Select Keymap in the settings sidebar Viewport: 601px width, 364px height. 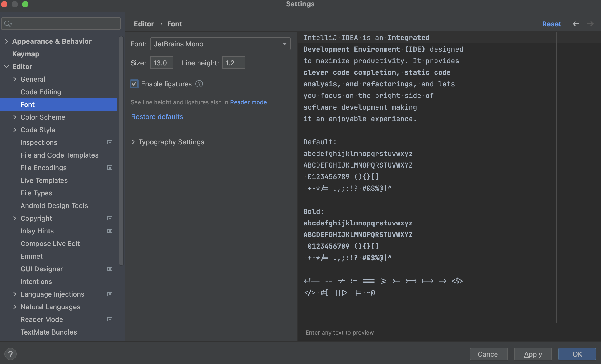coord(26,54)
